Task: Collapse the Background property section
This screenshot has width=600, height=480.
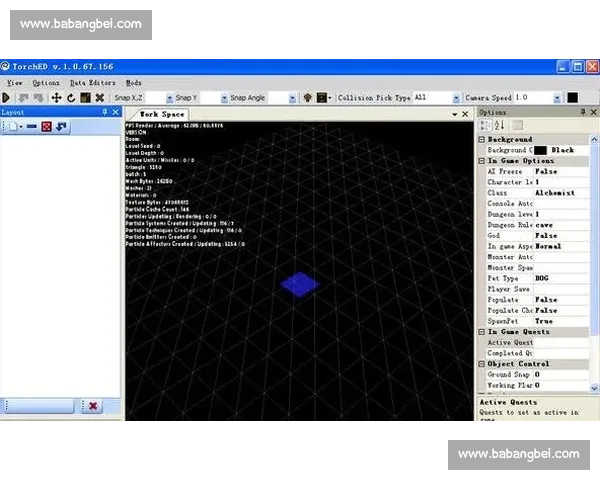Action: [x=481, y=139]
